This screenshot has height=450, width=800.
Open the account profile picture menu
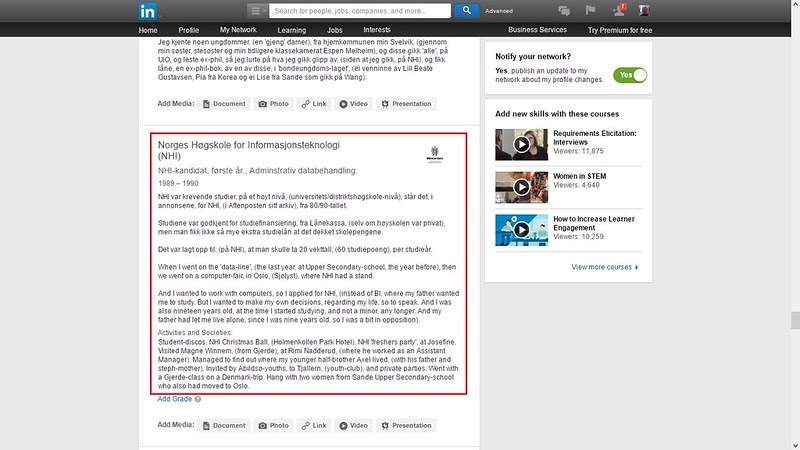[x=644, y=10]
